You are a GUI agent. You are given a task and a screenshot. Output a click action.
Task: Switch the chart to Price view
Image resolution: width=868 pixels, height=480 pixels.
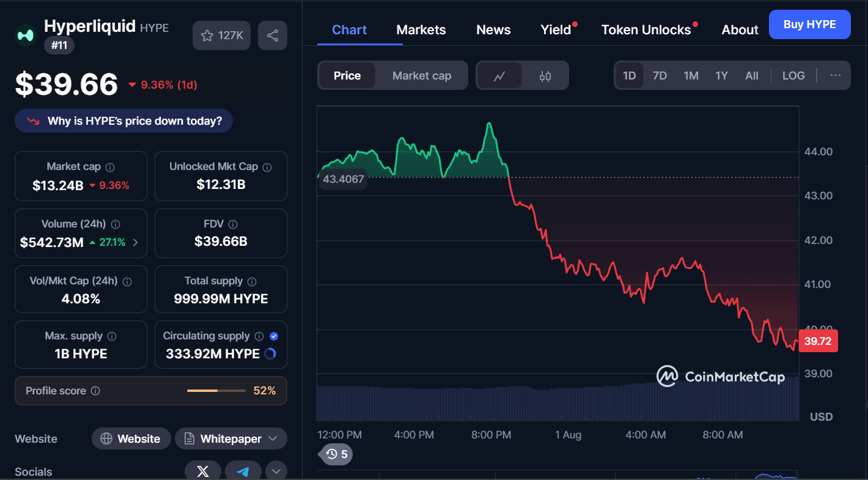coord(347,76)
